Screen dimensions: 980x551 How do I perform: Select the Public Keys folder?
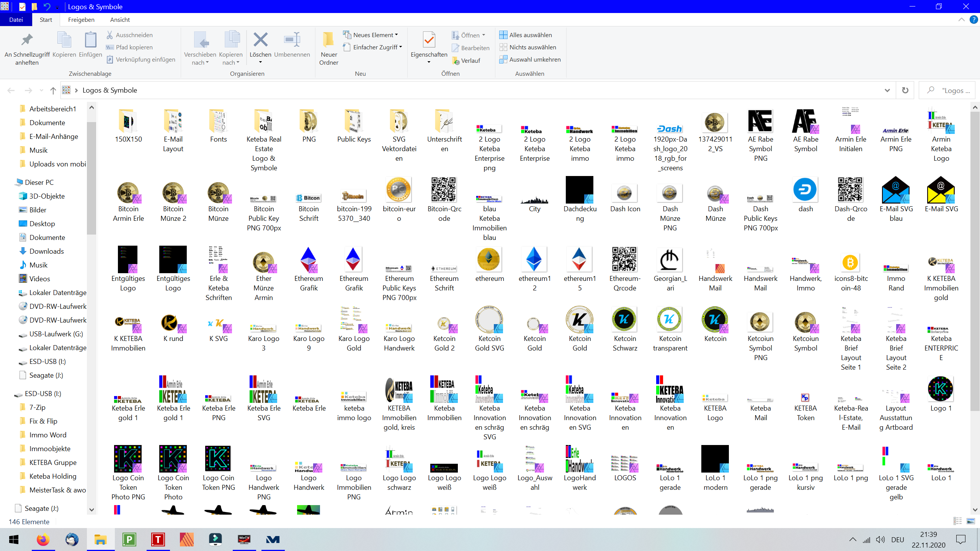354,127
